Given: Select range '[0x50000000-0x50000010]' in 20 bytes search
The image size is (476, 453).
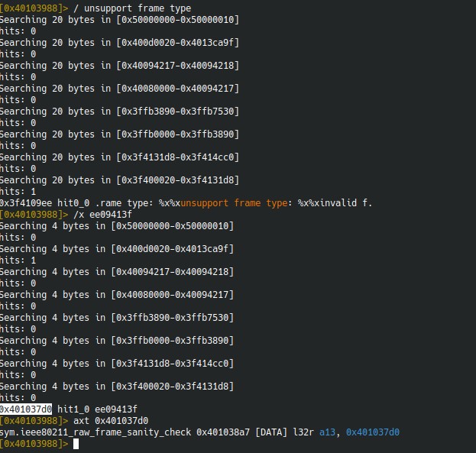Looking at the screenshot, I should tap(178, 20).
